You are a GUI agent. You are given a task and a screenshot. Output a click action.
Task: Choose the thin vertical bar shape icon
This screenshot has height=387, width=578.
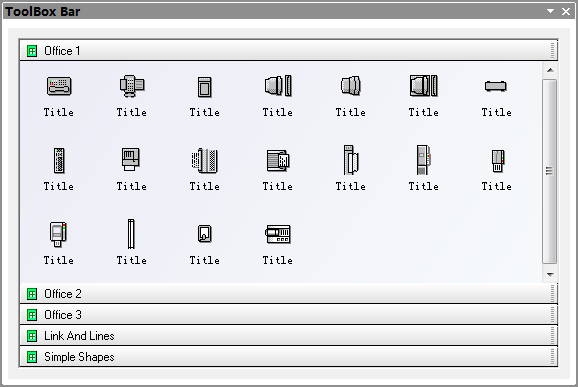[x=131, y=234]
